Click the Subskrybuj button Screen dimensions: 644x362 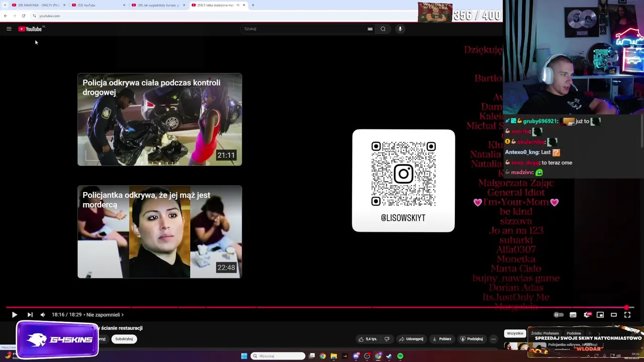[124, 339]
